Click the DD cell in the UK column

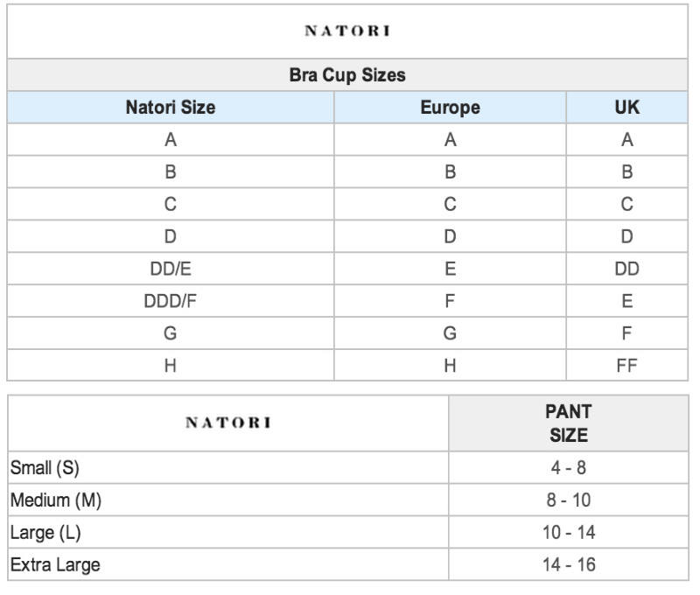626,269
